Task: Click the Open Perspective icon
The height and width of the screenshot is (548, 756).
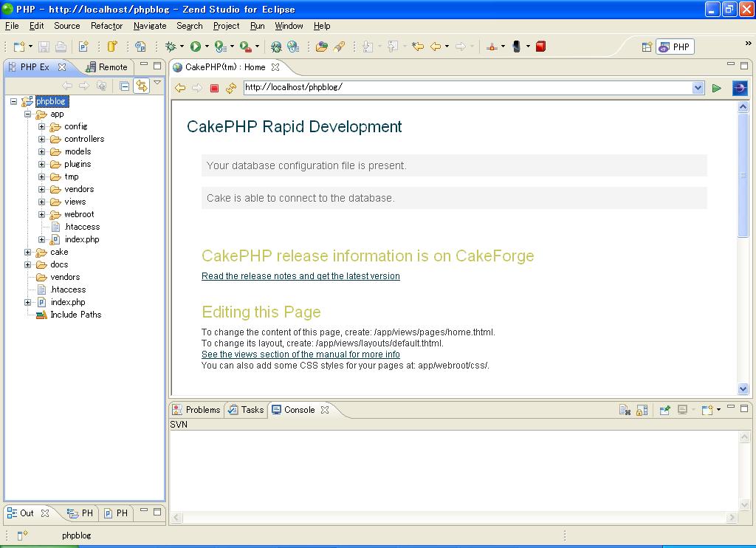Action: click(647, 47)
